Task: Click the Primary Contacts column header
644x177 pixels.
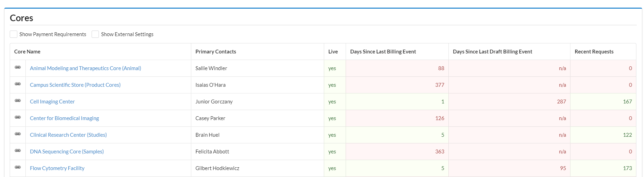Action: pos(215,52)
